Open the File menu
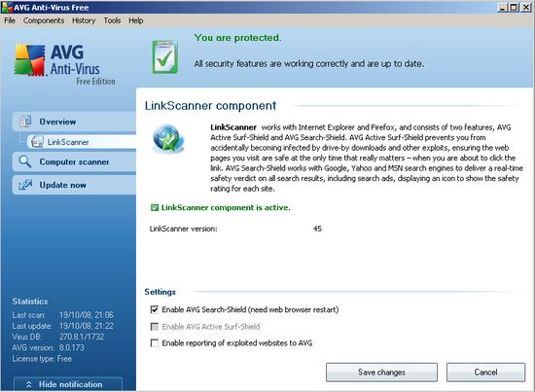The image size is (535, 392). pos(10,20)
